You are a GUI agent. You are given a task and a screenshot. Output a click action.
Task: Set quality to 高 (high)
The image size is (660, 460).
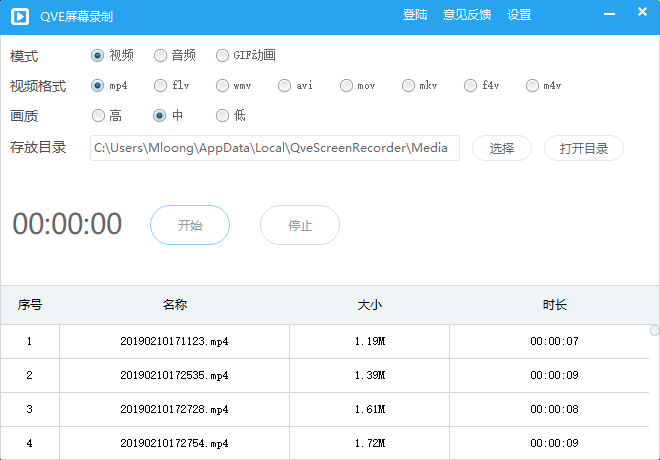point(99,116)
